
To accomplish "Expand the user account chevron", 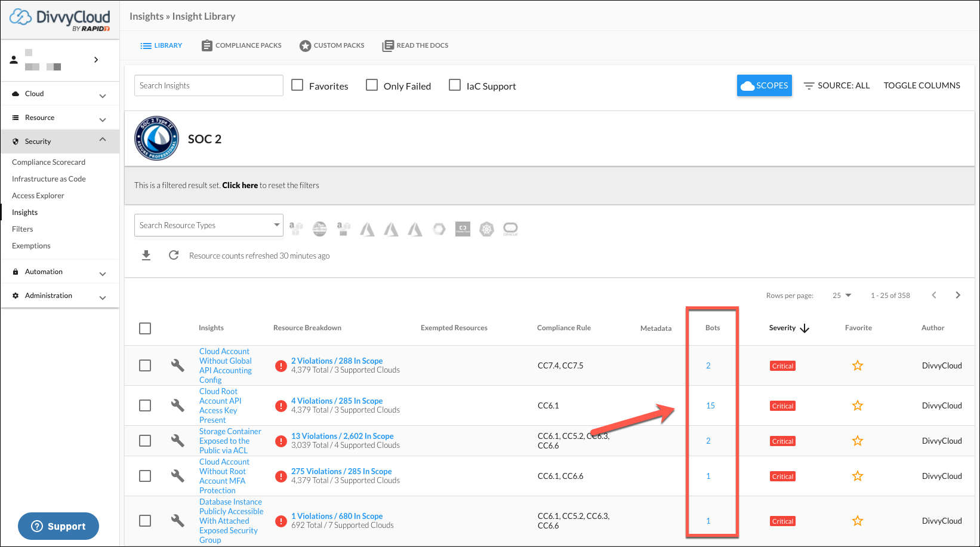I will [96, 60].
